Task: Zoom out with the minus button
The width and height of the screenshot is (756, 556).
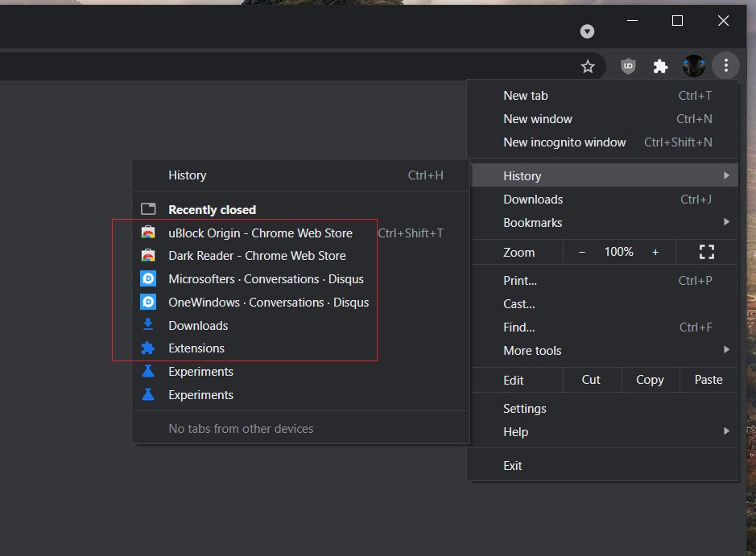Action: pos(582,253)
